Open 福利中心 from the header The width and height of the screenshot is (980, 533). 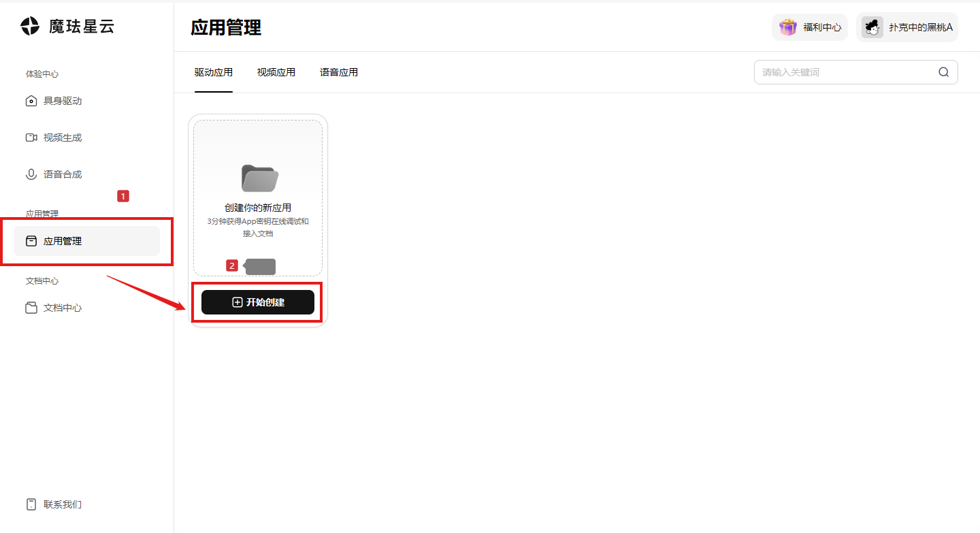point(810,27)
